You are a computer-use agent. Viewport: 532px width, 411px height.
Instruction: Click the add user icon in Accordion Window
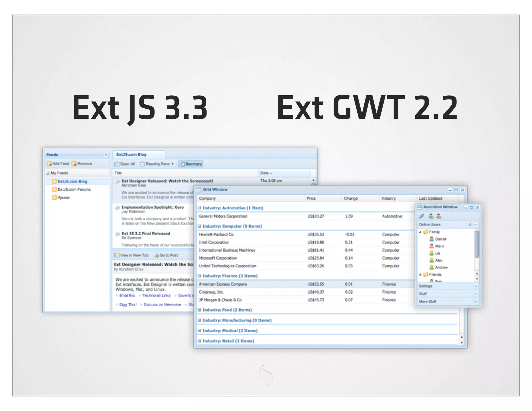point(431,216)
